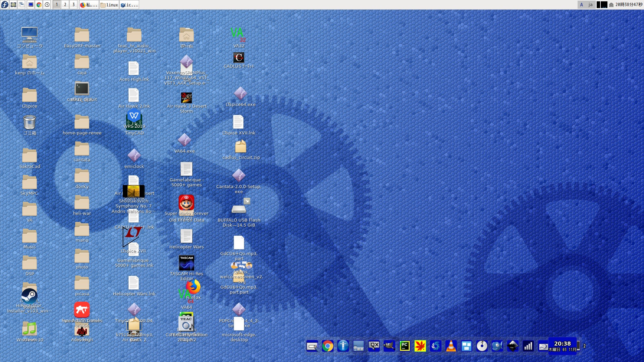Click the Firefox window taskbar button
The width and height of the screenshot is (644, 362).
[89, 5]
